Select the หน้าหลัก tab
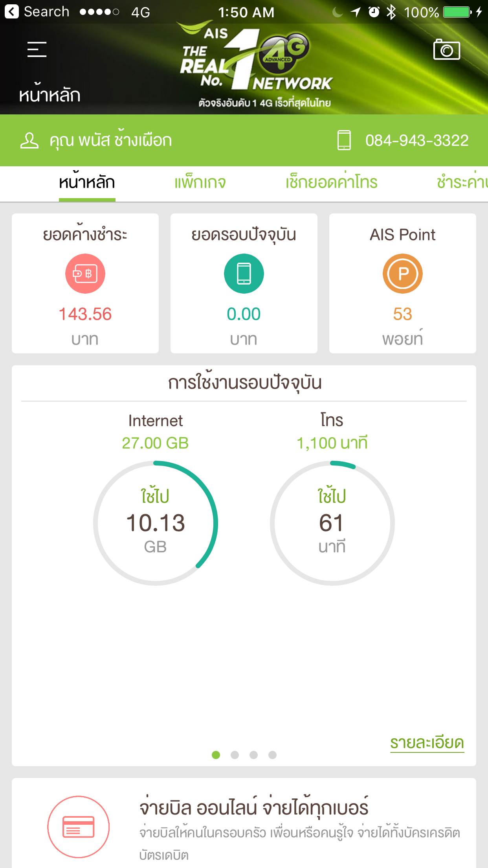This screenshot has height=868, width=488. click(x=87, y=183)
